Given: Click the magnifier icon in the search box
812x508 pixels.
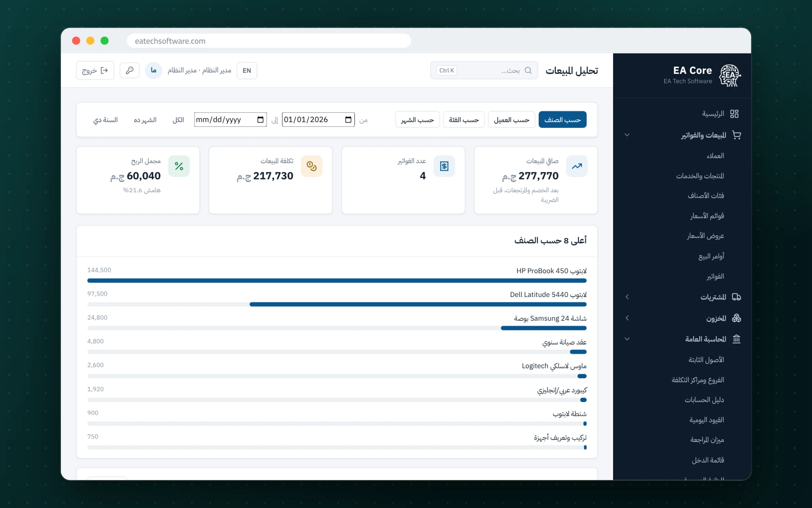Looking at the screenshot, I should click(528, 70).
